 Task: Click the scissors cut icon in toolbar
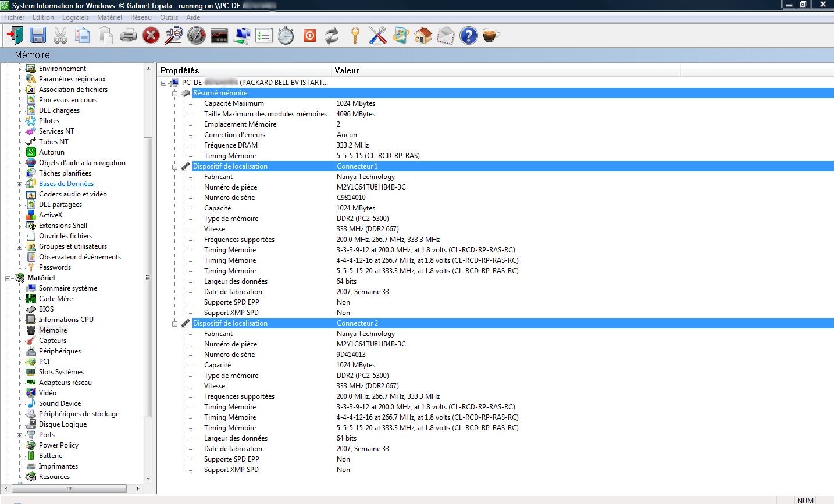click(60, 36)
